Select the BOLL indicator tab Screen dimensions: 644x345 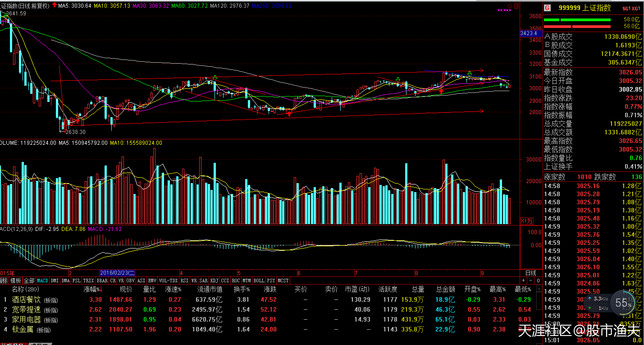pos(259,281)
